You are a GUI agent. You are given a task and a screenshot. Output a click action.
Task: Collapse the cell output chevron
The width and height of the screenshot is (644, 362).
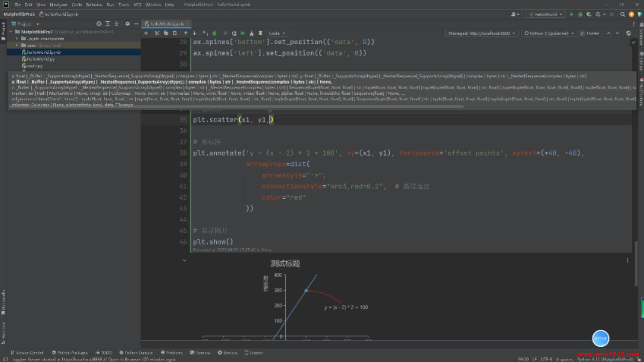coord(184,260)
